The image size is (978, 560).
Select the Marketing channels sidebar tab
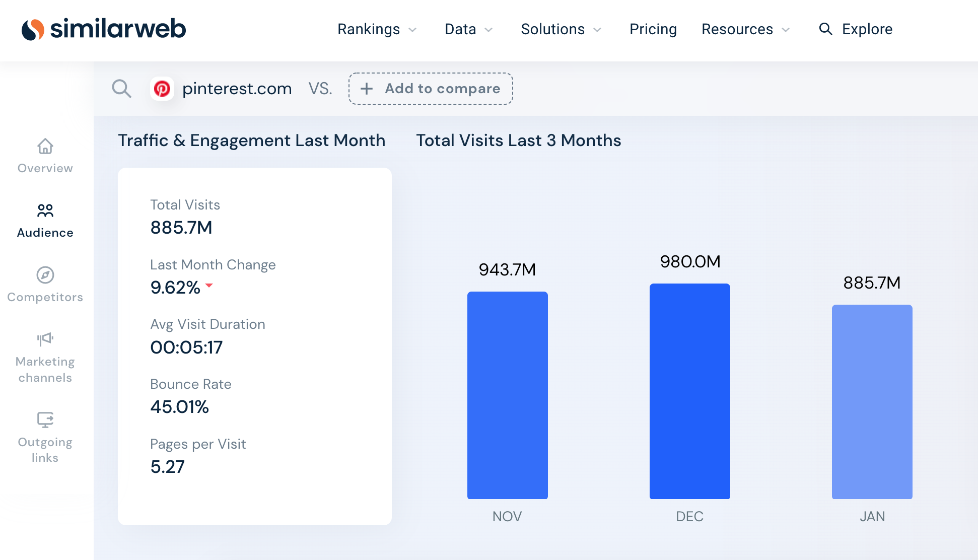pos(45,358)
